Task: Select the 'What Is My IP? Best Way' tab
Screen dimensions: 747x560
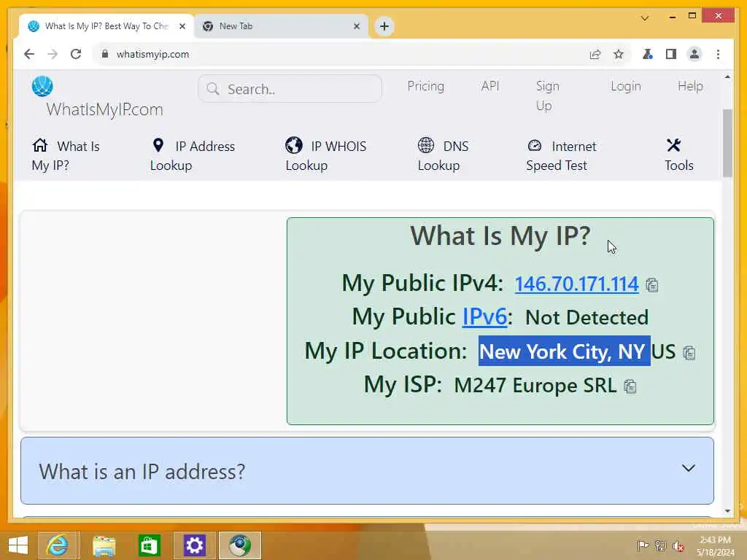Action: [107, 26]
